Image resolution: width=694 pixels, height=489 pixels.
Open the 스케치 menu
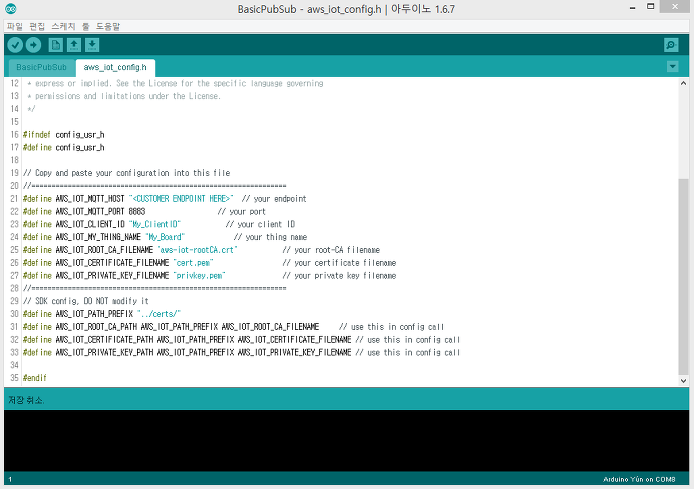tap(63, 26)
